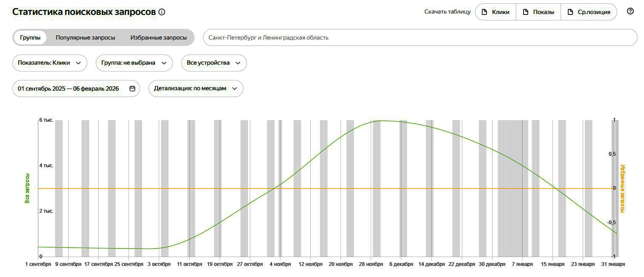
Task: Open the Все устройства dropdown
Action: coord(214,63)
